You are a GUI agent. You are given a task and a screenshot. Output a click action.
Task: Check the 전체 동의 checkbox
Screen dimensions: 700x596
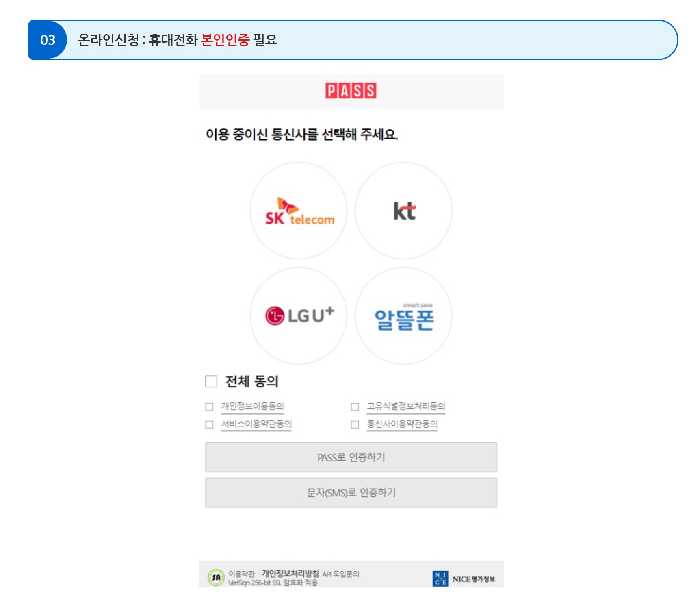pyautogui.click(x=211, y=381)
